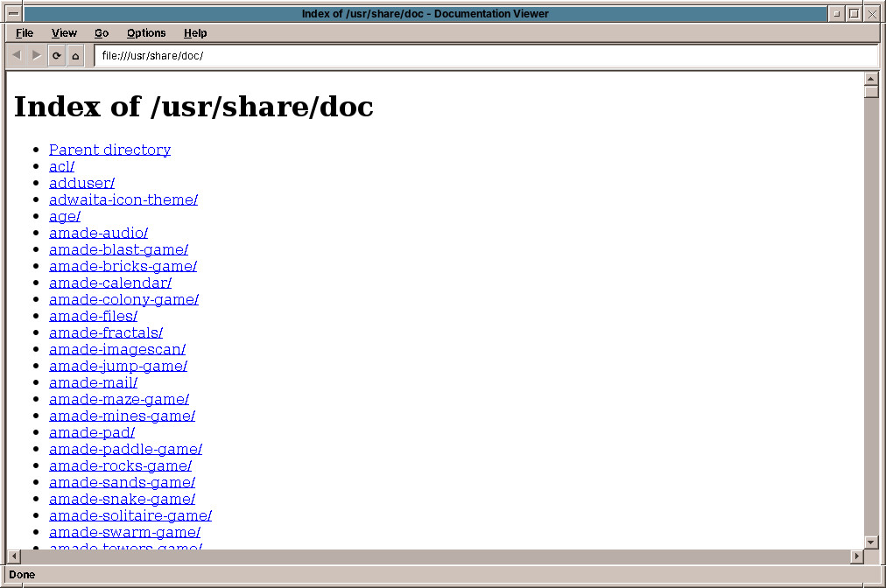The image size is (886, 588).
Task: Open the amade-sands-game/ link
Action: click(x=122, y=482)
